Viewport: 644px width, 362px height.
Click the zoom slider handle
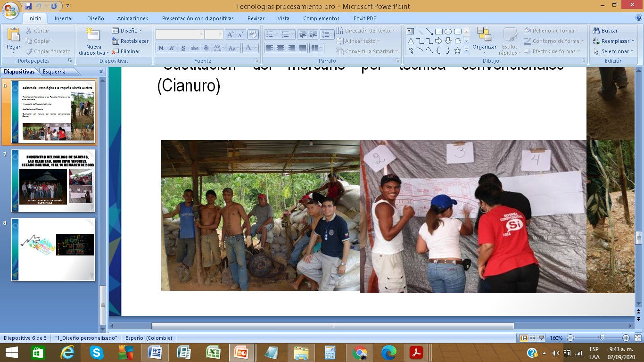pyautogui.click(x=602, y=338)
